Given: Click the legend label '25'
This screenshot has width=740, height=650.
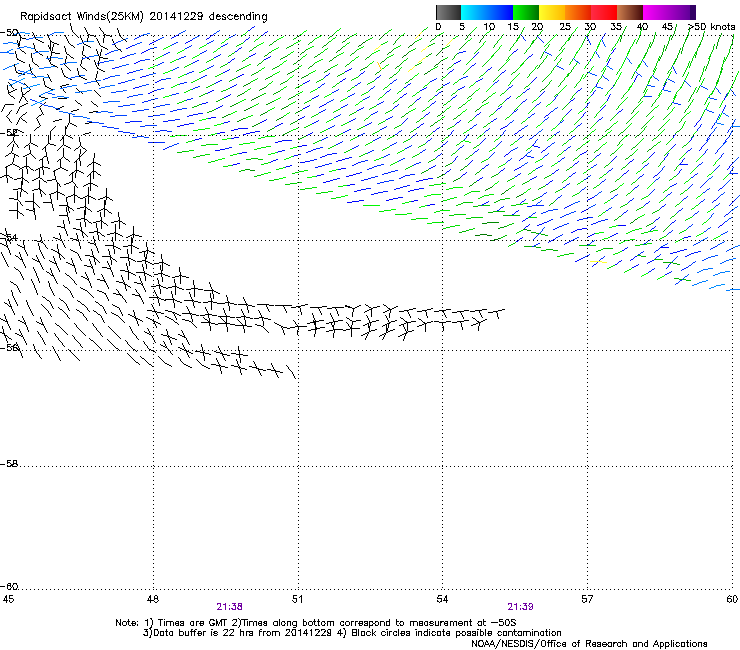Looking at the screenshot, I should pos(565,27).
